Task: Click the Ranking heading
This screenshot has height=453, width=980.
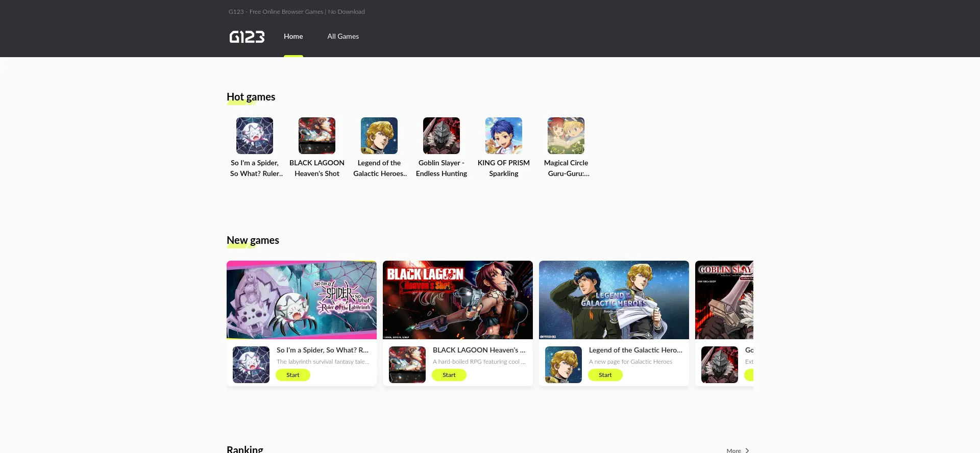Action: (245, 449)
